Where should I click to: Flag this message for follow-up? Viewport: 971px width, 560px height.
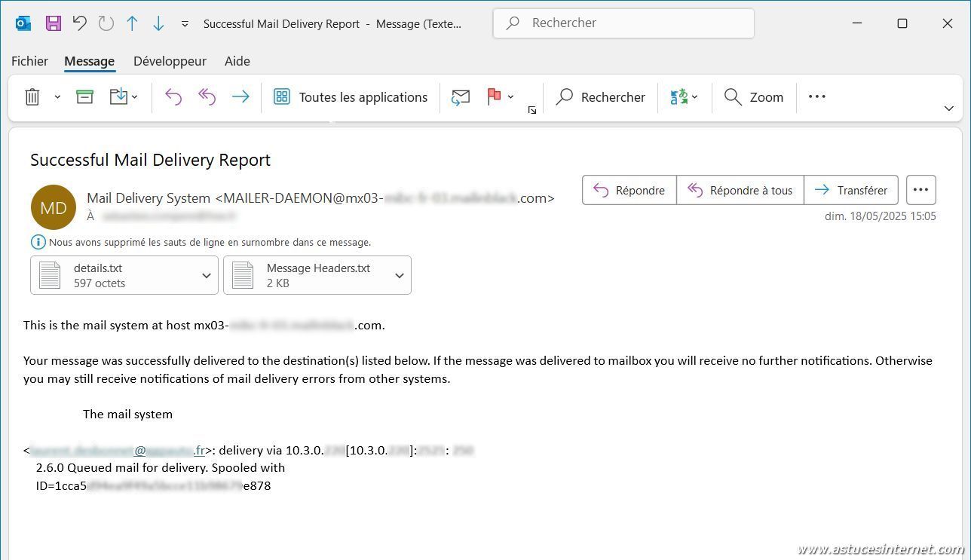click(494, 96)
